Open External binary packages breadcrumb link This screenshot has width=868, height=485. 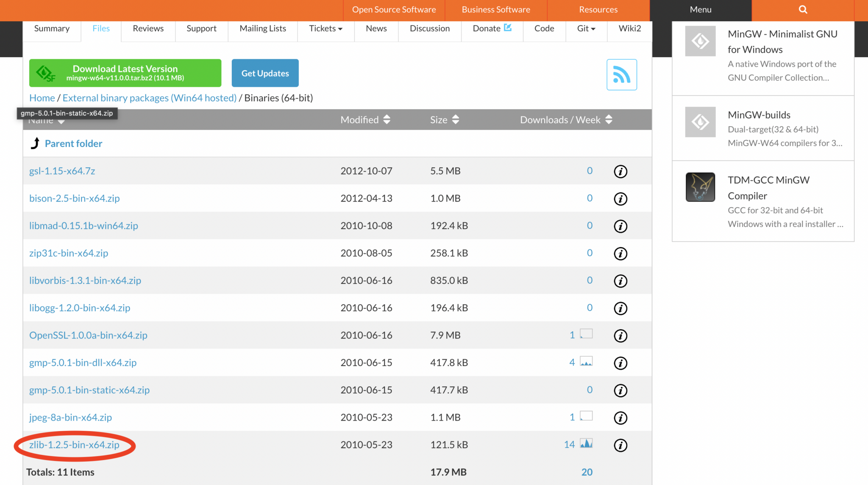(150, 98)
